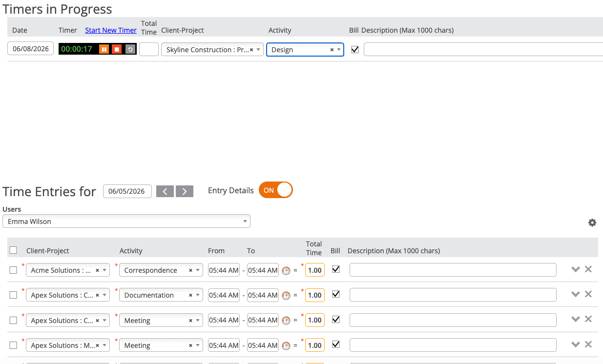Click the timer date field 06/08/2026
Viewport: 603px width, 364px height.
(31, 49)
